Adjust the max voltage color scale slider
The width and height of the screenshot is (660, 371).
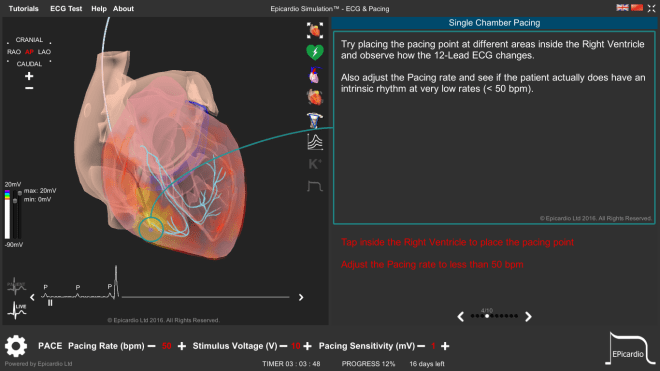[x=19, y=193]
